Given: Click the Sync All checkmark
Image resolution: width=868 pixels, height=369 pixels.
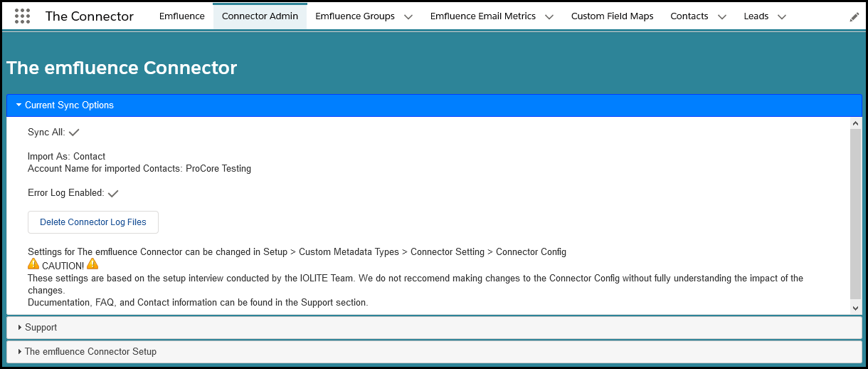Looking at the screenshot, I should pyautogui.click(x=74, y=132).
